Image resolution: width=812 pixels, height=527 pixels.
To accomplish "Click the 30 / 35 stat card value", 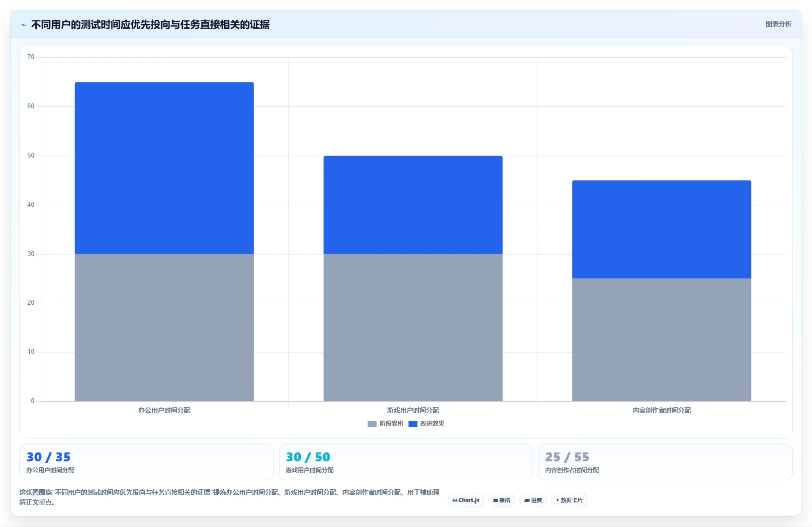I will pyautogui.click(x=49, y=457).
